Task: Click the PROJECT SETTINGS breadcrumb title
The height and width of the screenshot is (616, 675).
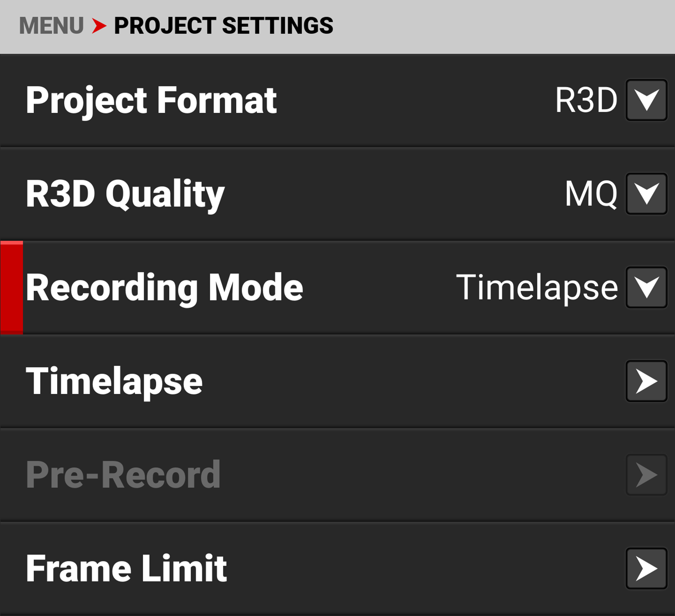Action: pyautogui.click(x=223, y=26)
